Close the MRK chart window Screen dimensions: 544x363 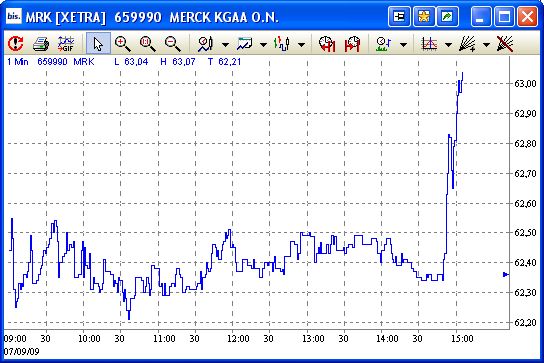pyautogui.click(x=527, y=16)
